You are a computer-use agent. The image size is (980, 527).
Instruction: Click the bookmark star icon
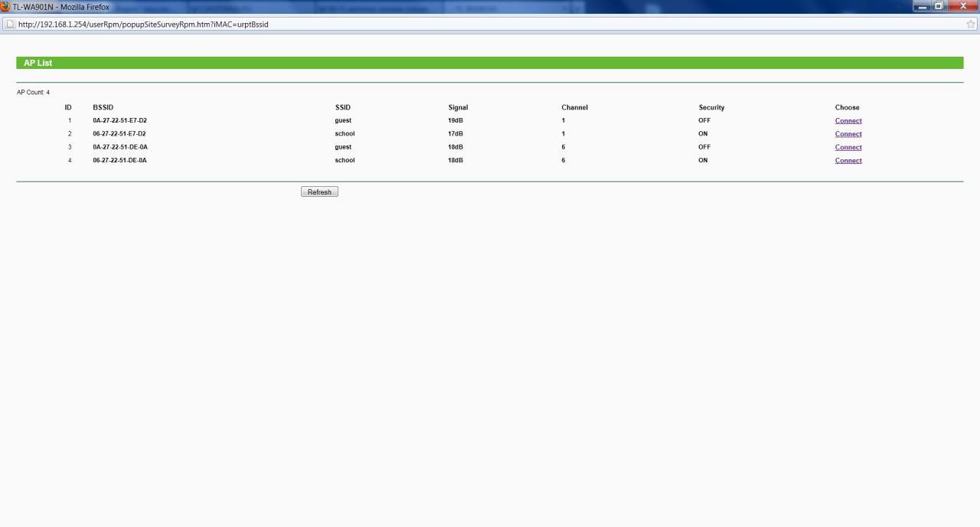point(971,24)
